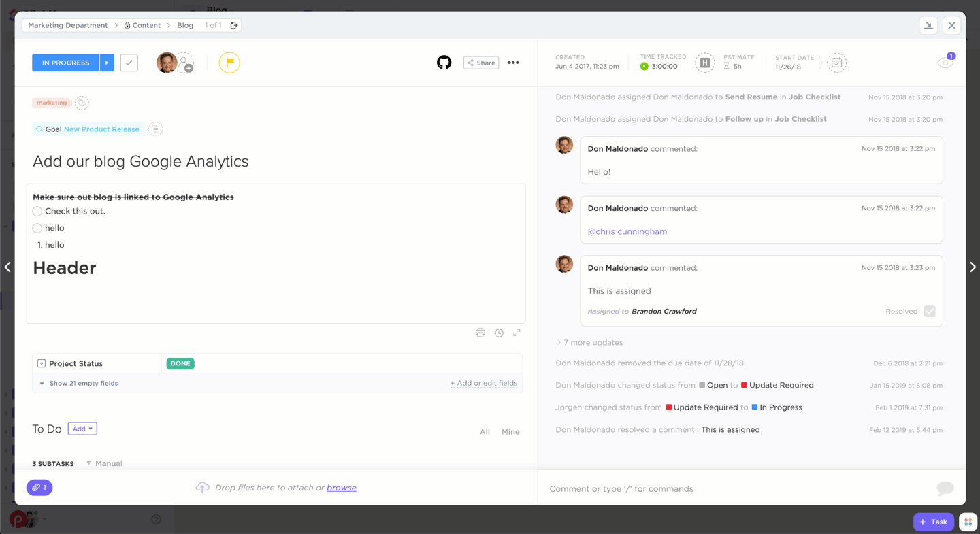Image resolution: width=980 pixels, height=534 pixels.
Task: Click the comment input field
Action: click(735, 488)
